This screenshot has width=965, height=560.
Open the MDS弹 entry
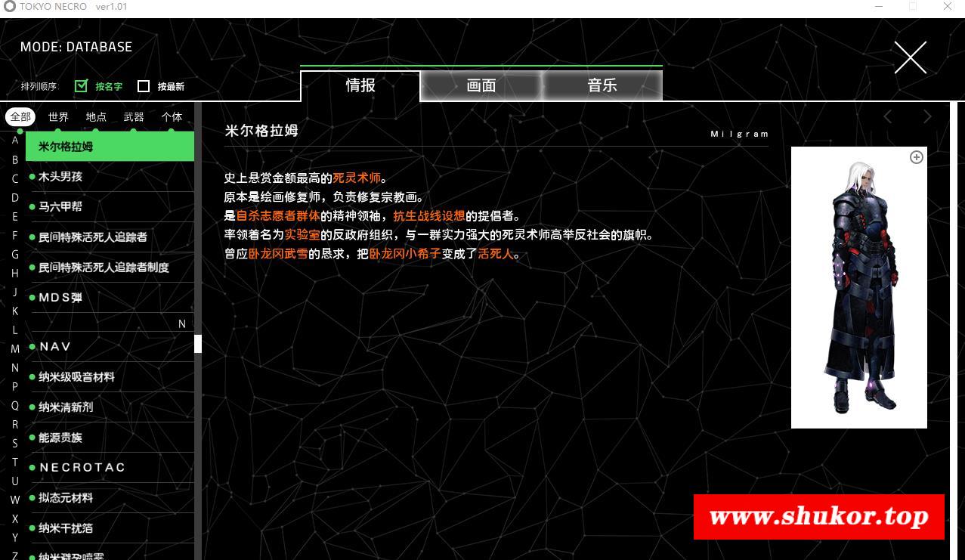coord(110,297)
